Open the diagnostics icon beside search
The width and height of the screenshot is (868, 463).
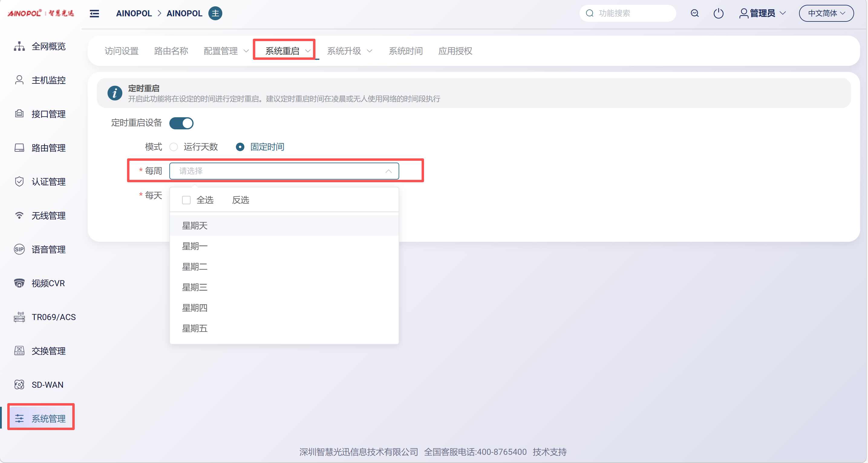(x=694, y=14)
